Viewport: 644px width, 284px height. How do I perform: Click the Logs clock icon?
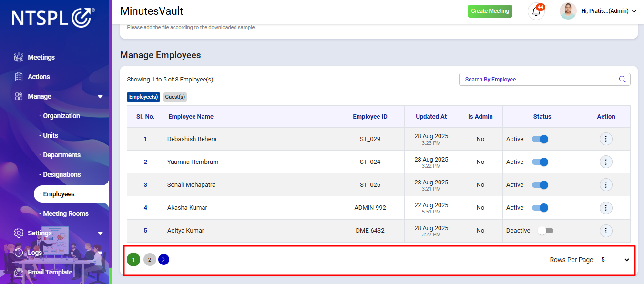pyautogui.click(x=19, y=253)
